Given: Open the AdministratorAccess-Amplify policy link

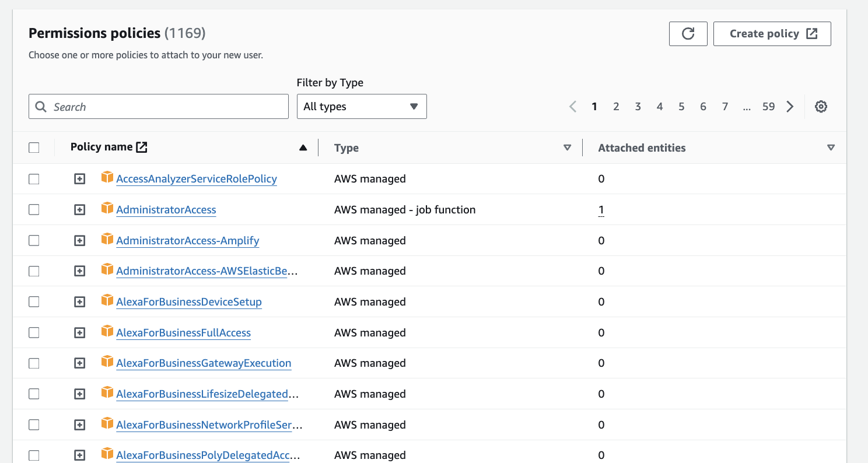Looking at the screenshot, I should [x=188, y=241].
